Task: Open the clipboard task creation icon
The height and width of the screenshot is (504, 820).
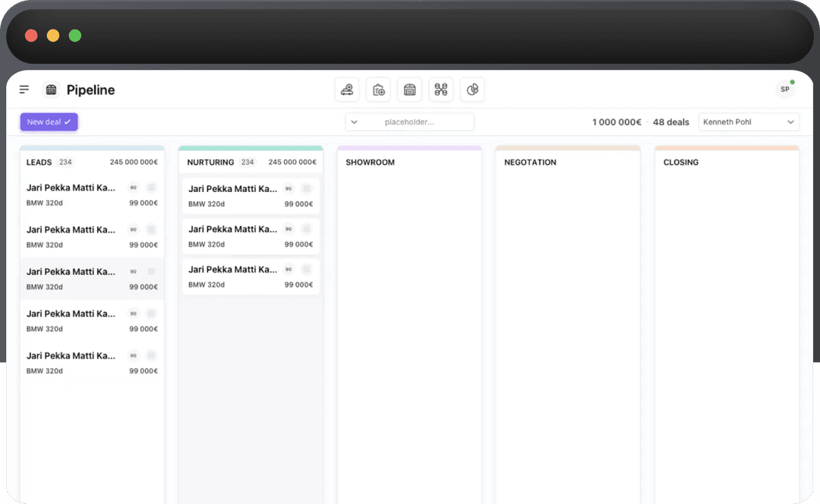Action: pyautogui.click(x=378, y=89)
